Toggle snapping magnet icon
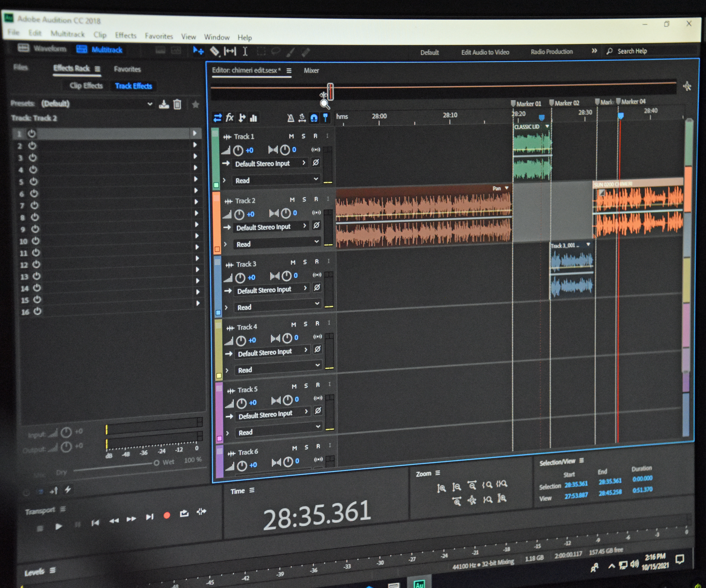Screen dimensions: 706x588 [x=314, y=118]
